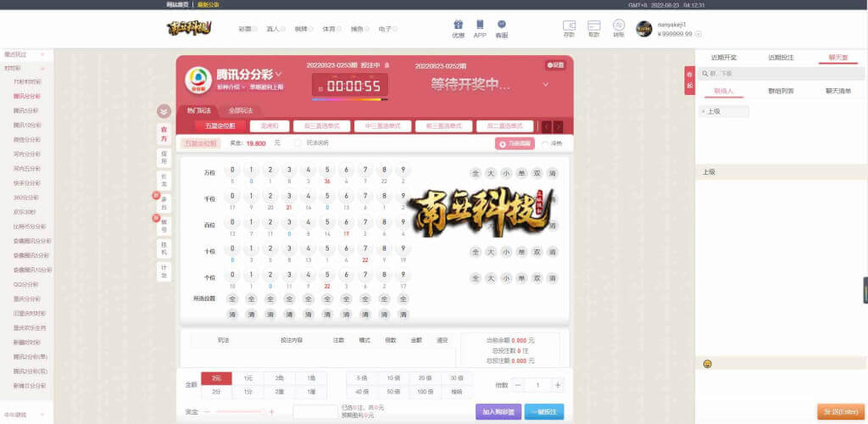Increase 倍数 with plus button
Screen dimensions: 868x424
coord(558,385)
